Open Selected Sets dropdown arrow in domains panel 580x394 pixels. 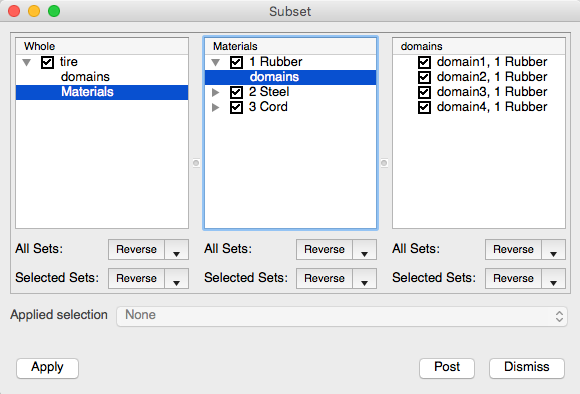coord(553,279)
